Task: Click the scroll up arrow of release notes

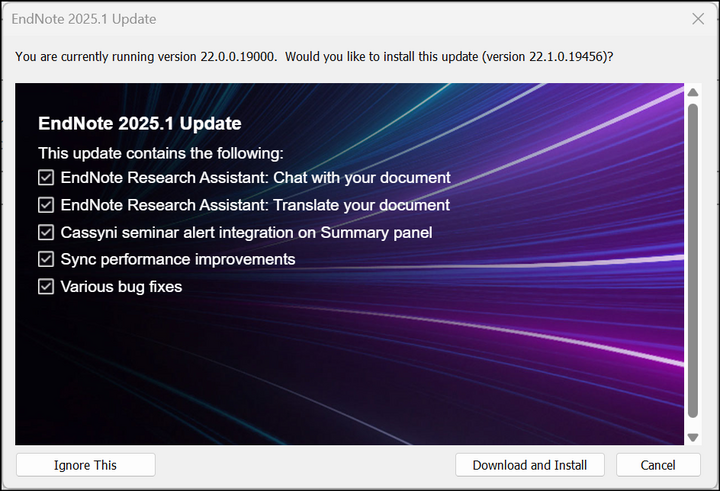Action: pyautogui.click(x=693, y=92)
